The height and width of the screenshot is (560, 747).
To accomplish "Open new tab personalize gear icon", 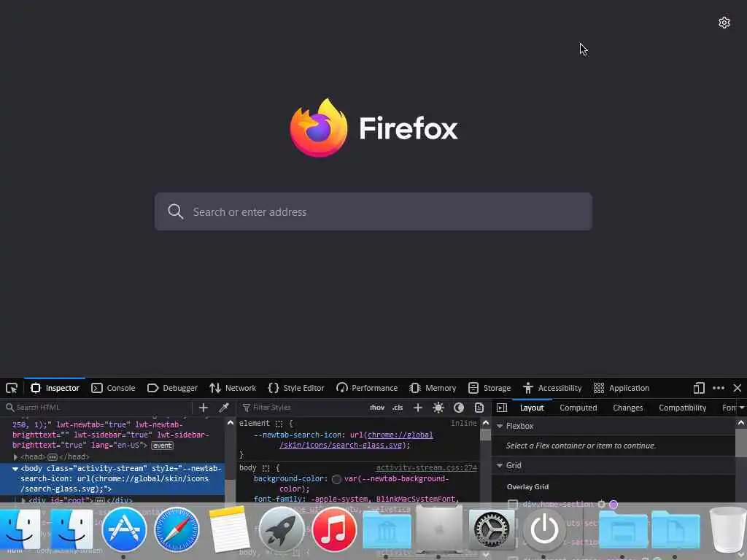I will point(724,23).
